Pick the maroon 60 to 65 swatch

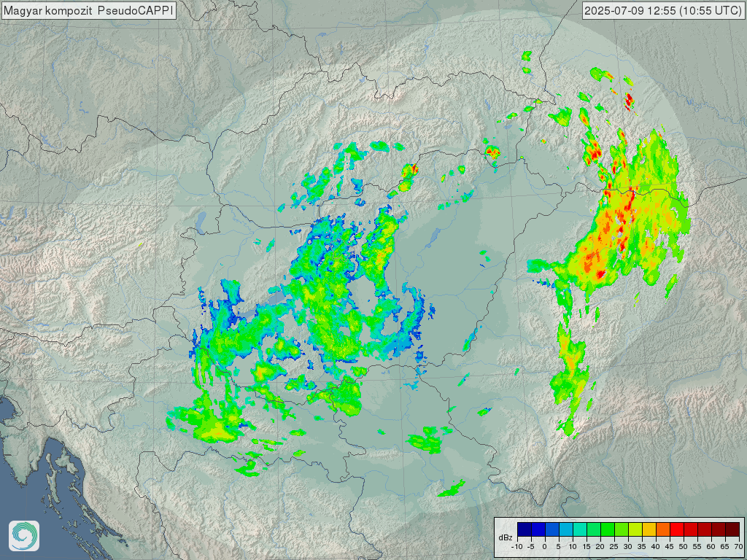point(719,529)
